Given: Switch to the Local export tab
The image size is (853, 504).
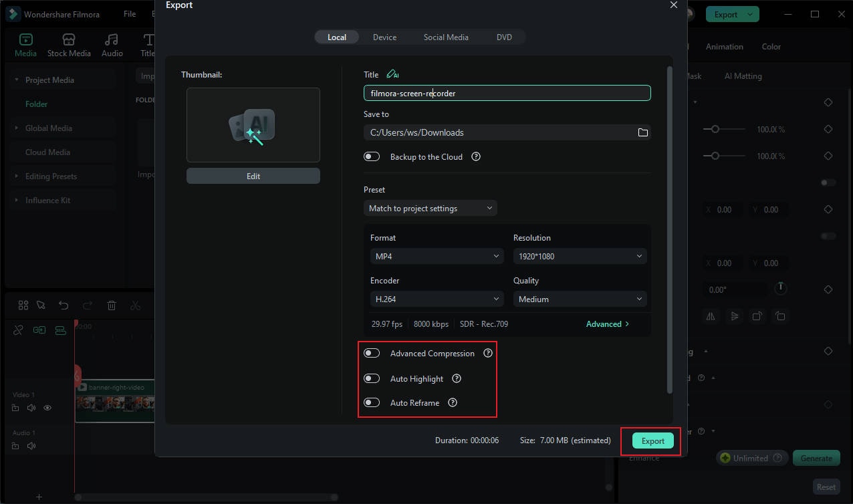Looking at the screenshot, I should coord(337,37).
